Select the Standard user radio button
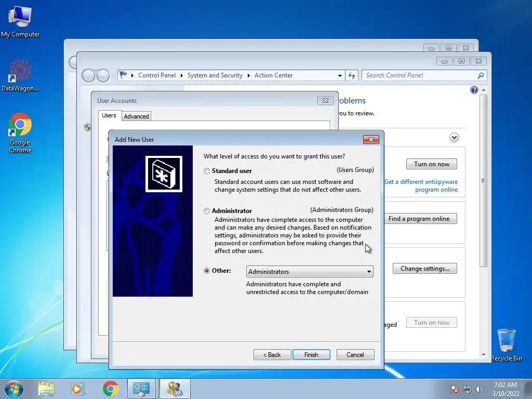This screenshot has height=399, width=532. 207,170
